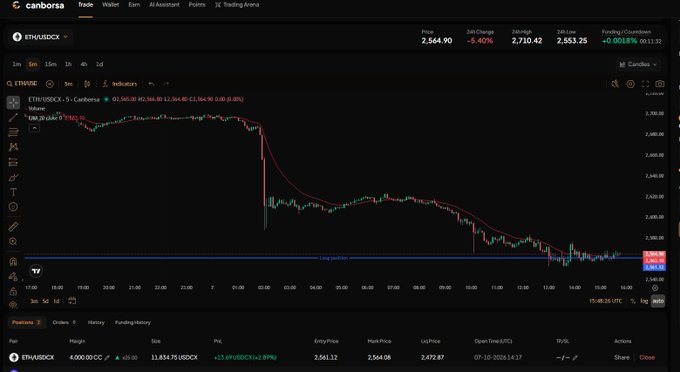Open the Candles chart type dropdown
This screenshot has width=680, height=372.
(x=638, y=64)
